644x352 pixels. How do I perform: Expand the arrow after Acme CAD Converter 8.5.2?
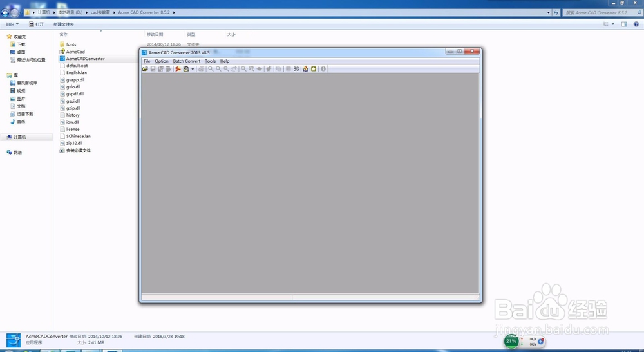(x=174, y=12)
